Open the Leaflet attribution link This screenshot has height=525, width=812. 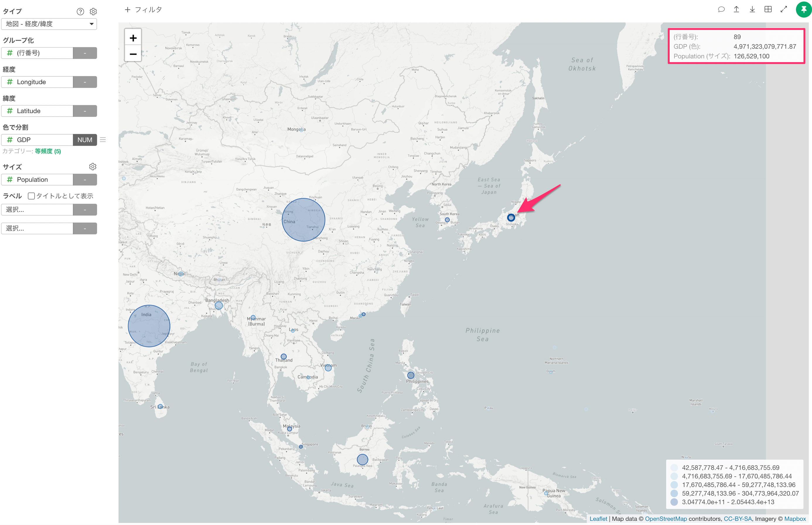click(598, 519)
